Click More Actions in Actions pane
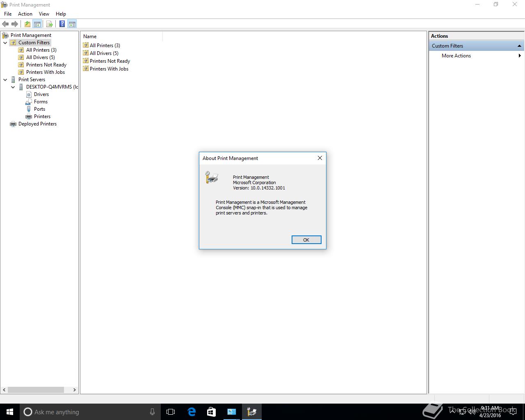This screenshot has width=525, height=420. tap(456, 56)
